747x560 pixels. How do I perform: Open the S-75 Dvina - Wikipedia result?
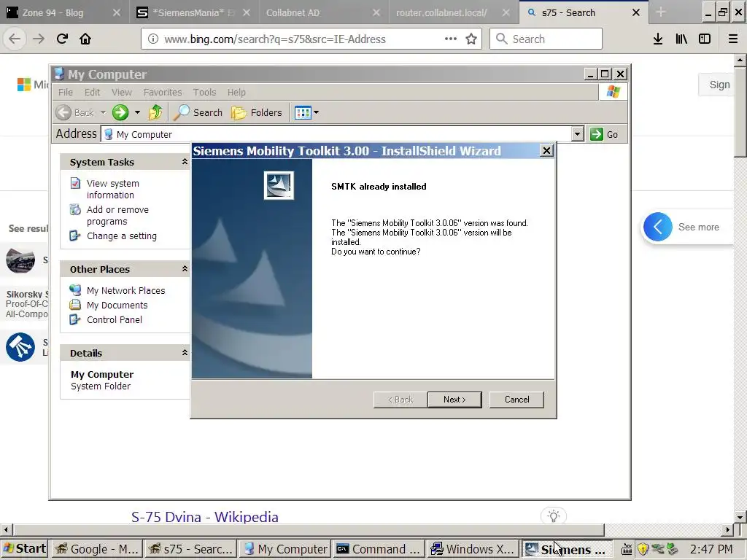(205, 517)
